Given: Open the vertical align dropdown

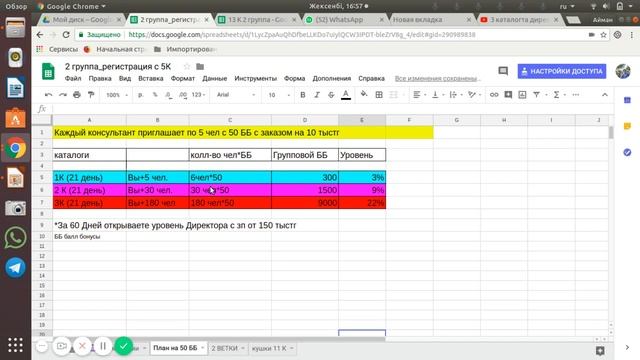Looking at the screenshot, I should click(x=438, y=95).
